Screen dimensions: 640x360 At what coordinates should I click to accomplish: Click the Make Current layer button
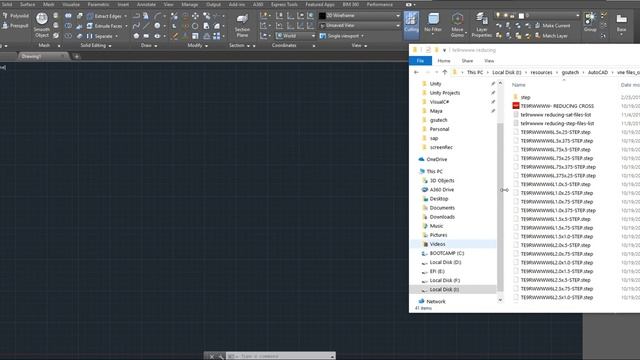pos(552,25)
